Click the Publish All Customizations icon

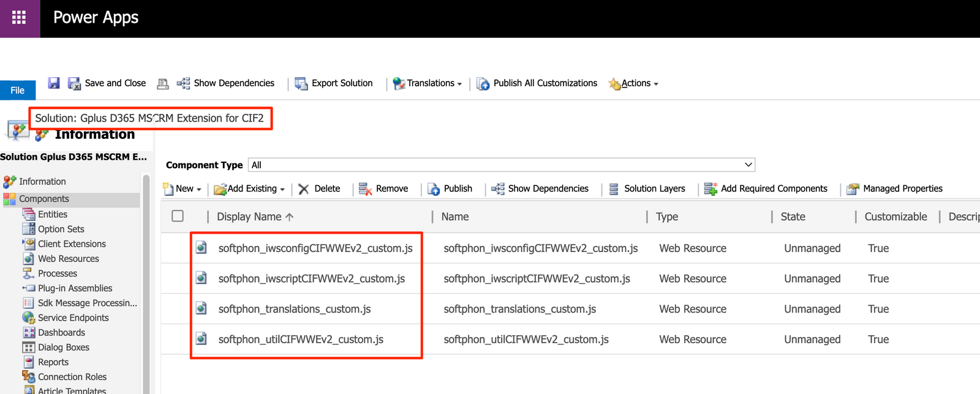pos(483,83)
